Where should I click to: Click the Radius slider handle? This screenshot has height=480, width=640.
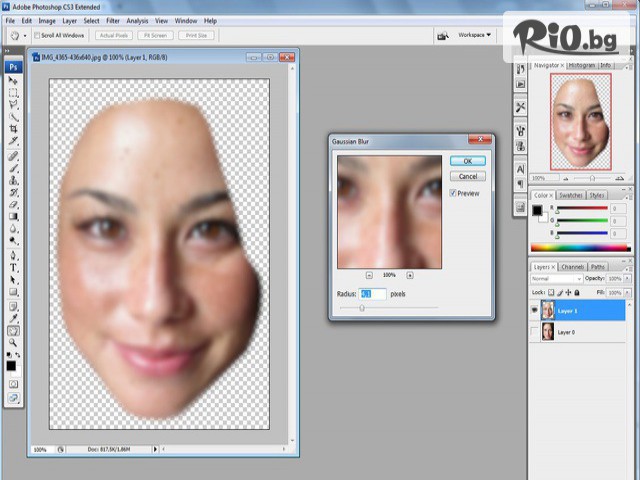(362, 308)
